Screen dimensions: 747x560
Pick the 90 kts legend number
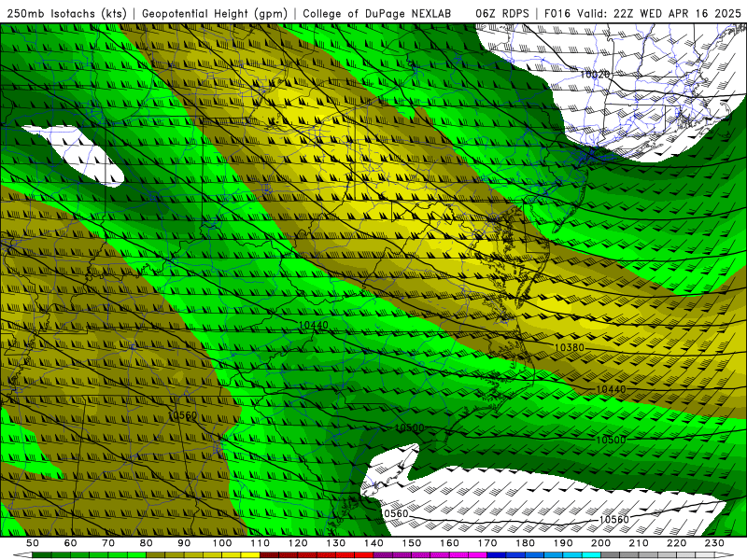coord(184,543)
